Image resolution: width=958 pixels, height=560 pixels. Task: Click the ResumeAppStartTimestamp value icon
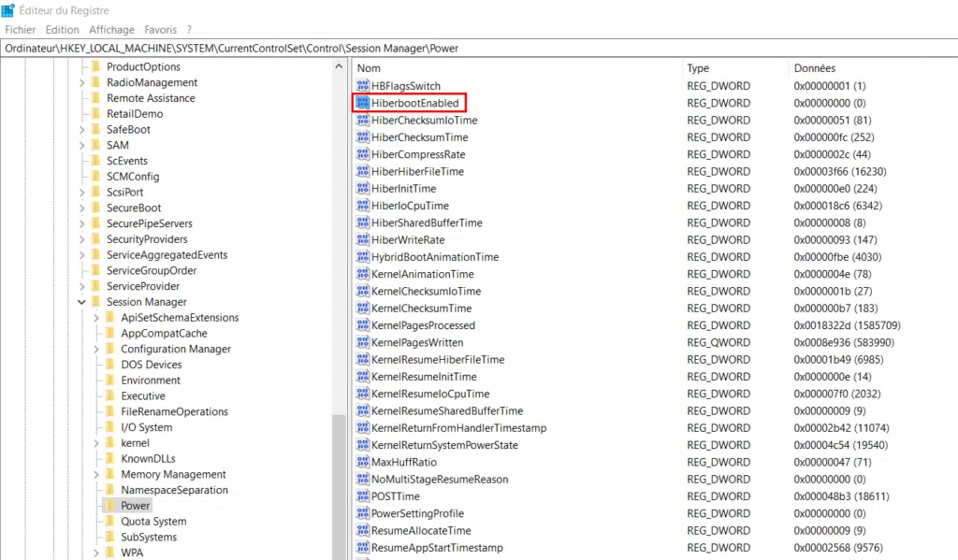(363, 547)
